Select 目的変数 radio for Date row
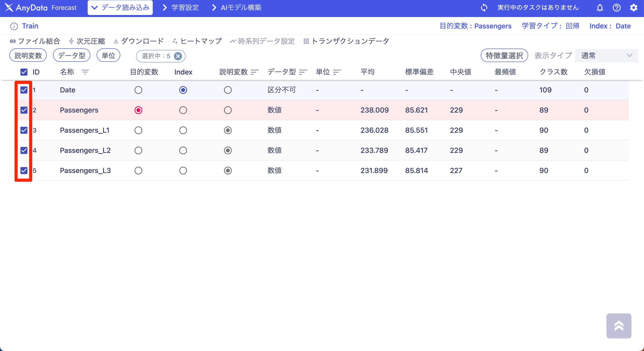 pos(138,90)
